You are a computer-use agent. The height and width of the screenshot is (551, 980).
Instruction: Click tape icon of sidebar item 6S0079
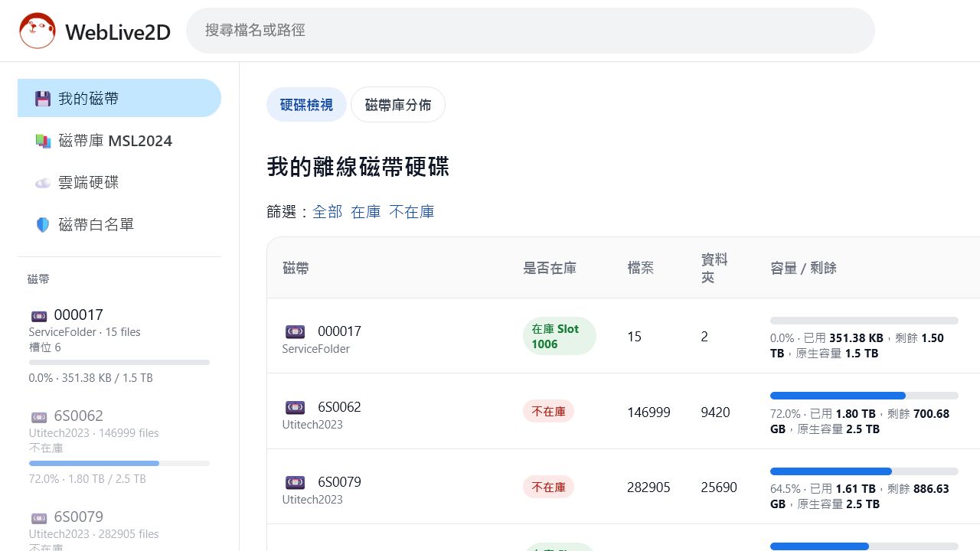click(39, 517)
